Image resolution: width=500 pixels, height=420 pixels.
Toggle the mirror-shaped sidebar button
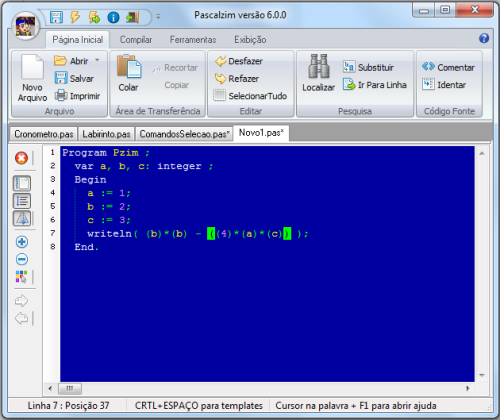22,219
